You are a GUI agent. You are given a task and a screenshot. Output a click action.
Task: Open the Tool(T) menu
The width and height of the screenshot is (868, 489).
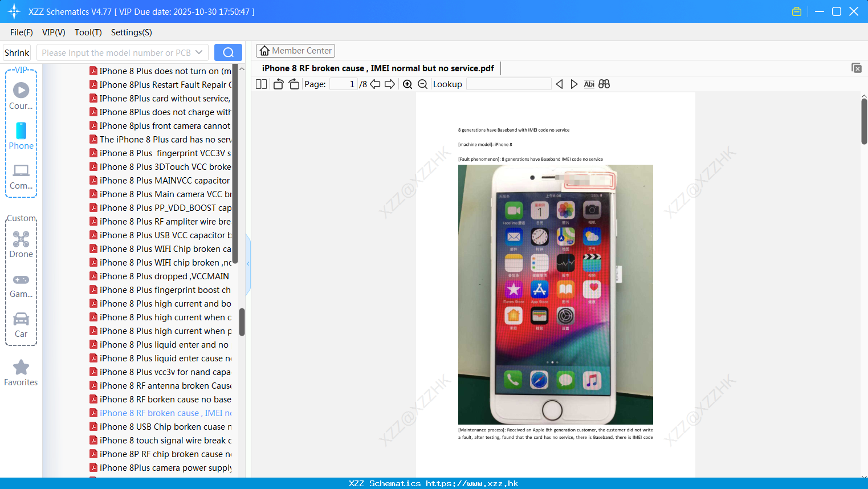tap(88, 32)
